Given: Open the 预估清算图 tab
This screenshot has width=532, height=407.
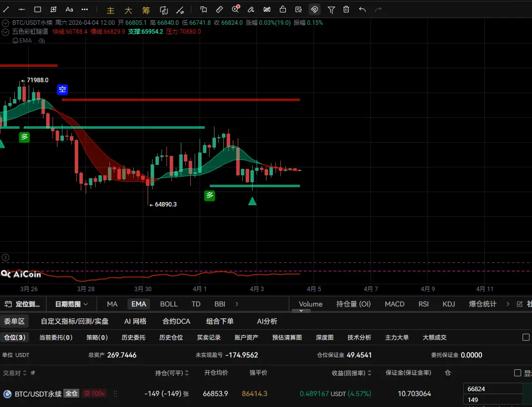Looking at the screenshot, I should tap(287, 338).
